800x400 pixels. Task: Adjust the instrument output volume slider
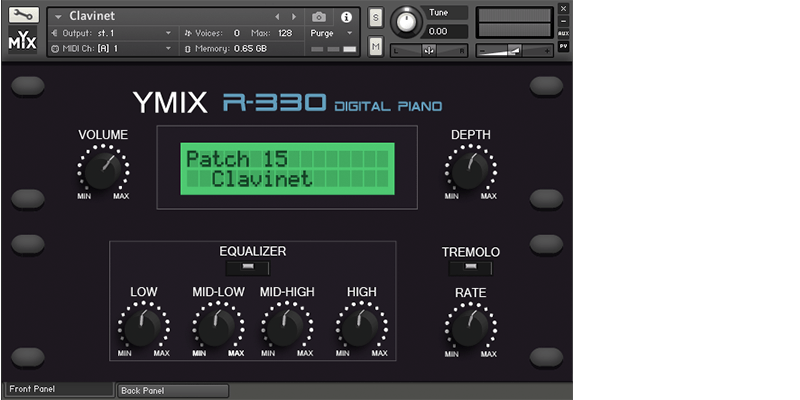tap(514, 51)
